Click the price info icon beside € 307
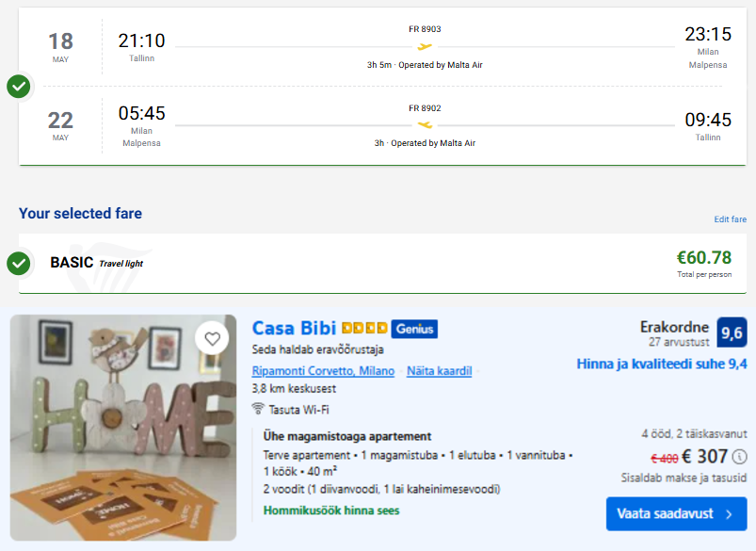Screen dimensions: 756x551 (740, 457)
